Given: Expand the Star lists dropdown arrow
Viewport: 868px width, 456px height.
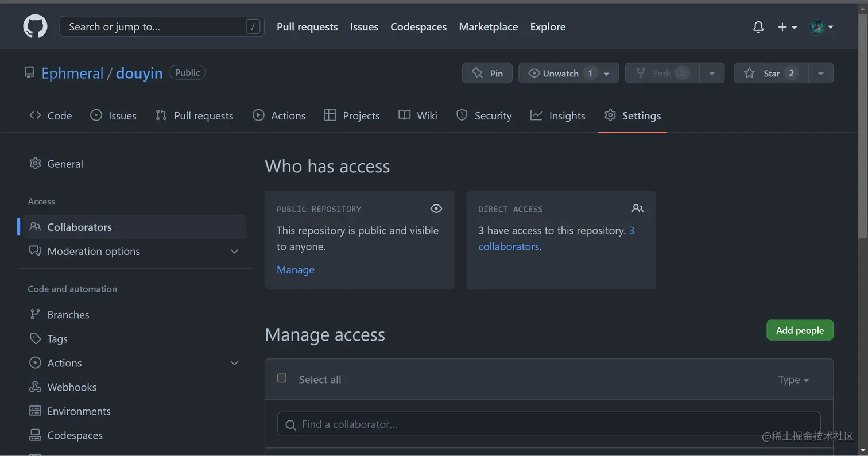Looking at the screenshot, I should coord(821,73).
